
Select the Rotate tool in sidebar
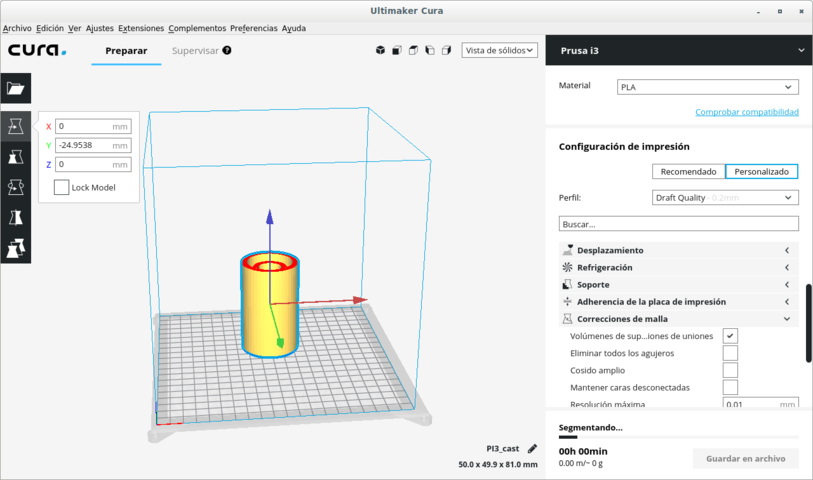(16, 187)
